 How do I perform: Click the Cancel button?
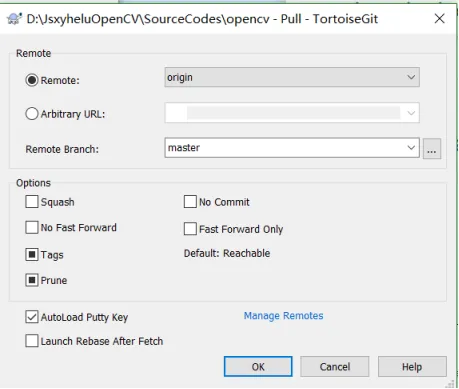pyautogui.click(x=335, y=367)
